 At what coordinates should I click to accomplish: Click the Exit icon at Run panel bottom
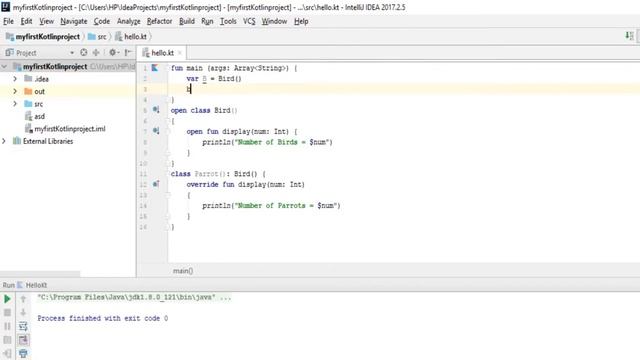pos(7,353)
